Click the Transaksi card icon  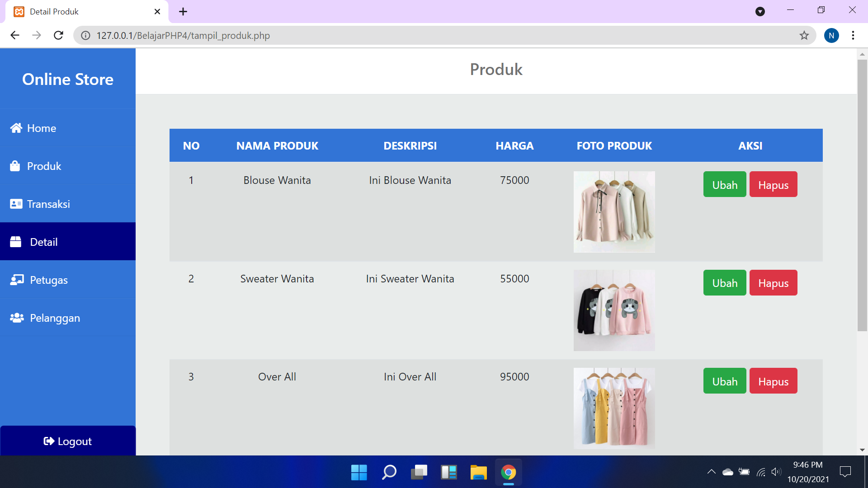(x=16, y=204)
